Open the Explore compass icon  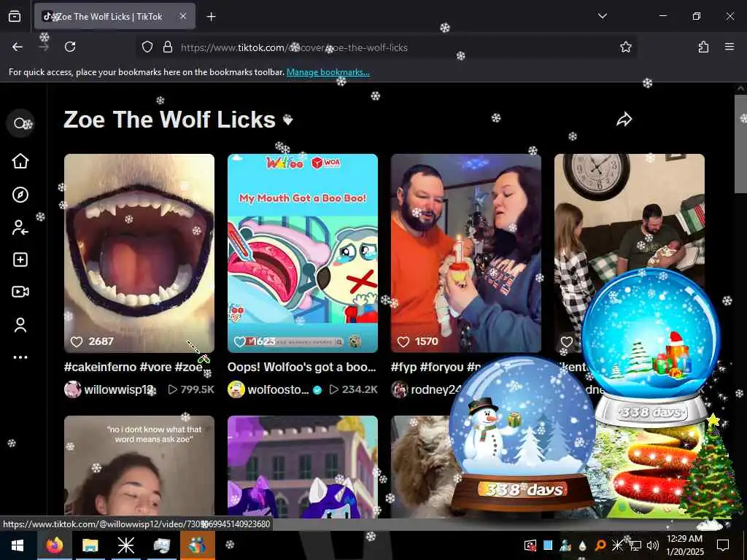coord(20,195)
